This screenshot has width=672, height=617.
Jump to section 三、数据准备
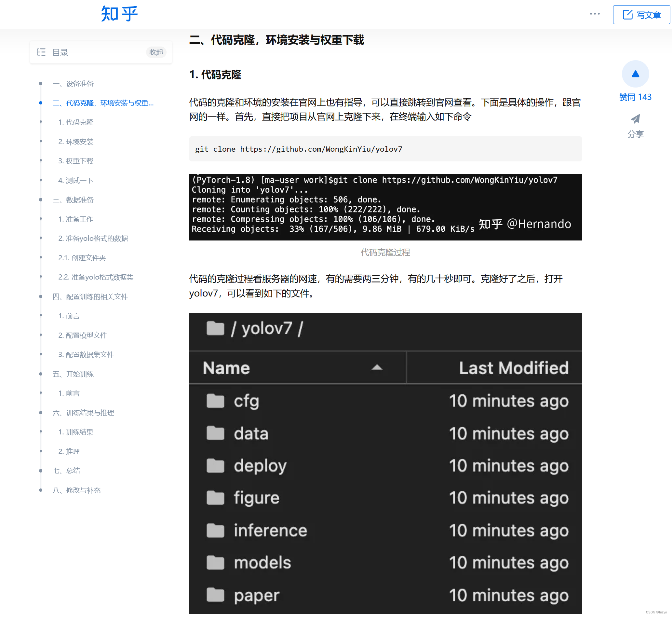pos(73,200)
